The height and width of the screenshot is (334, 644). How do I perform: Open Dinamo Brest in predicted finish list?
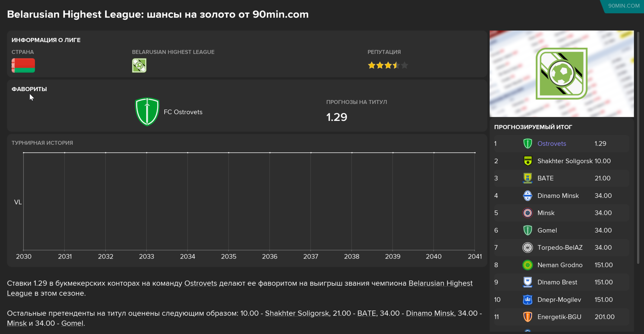(557, 282)
